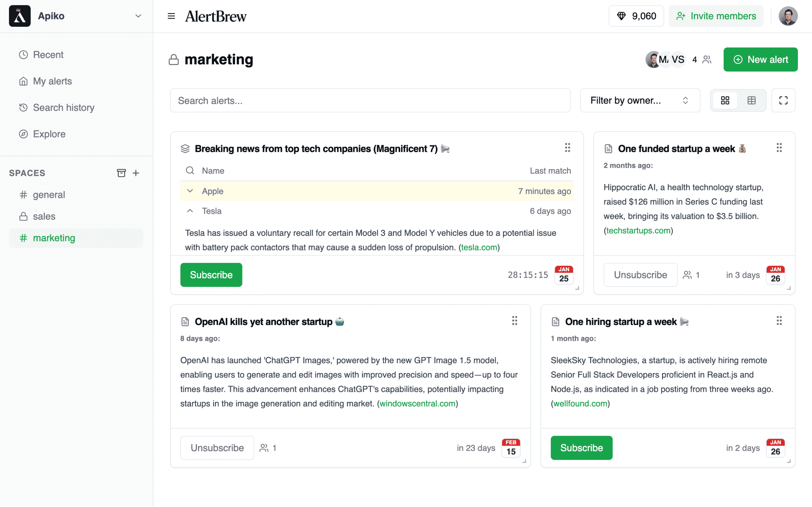Image resolution: width=812 pixels, height=507 pixels.
Task: Open drag handle menu on OpenAI alert card
Action: point(514,321)
